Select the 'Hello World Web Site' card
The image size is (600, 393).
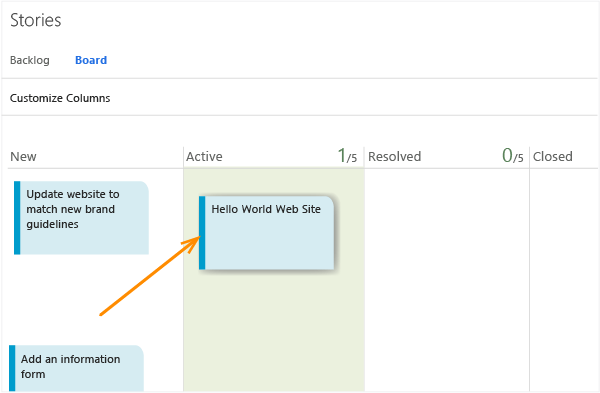(x=266, y=233)
